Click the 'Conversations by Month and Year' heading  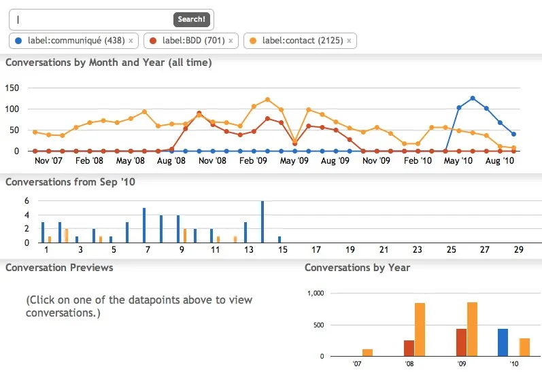click(109, 63)
